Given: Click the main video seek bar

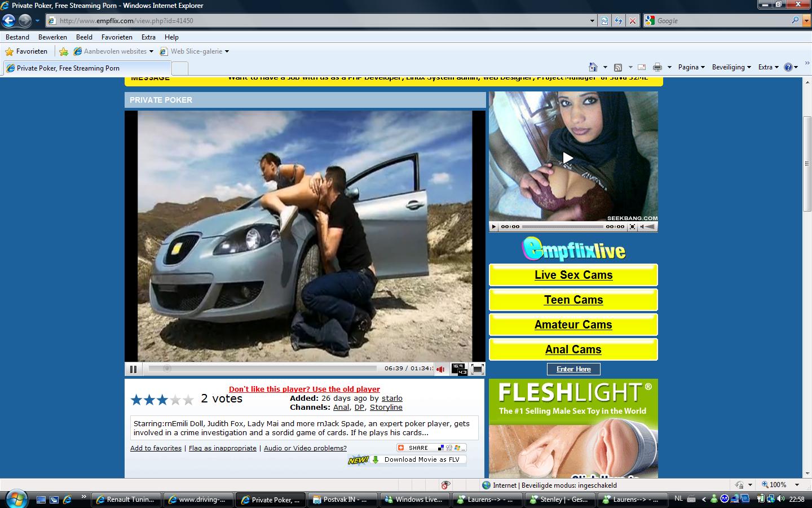Looking at the screenshot, I should (x=262, y=369).
